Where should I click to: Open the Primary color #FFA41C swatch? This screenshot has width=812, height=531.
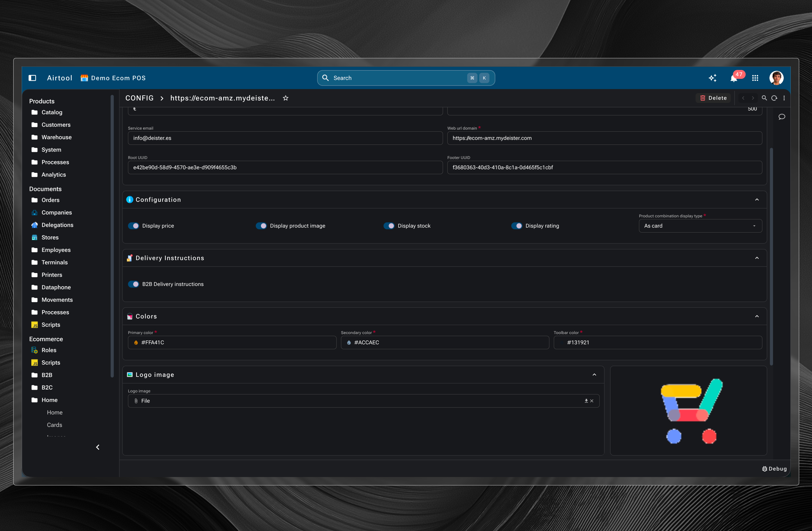coord(136,342)
